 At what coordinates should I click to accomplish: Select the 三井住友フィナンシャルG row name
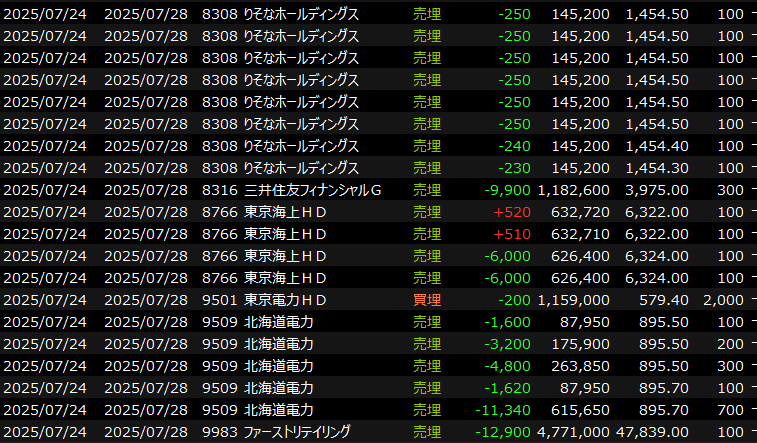coord(313,190)
